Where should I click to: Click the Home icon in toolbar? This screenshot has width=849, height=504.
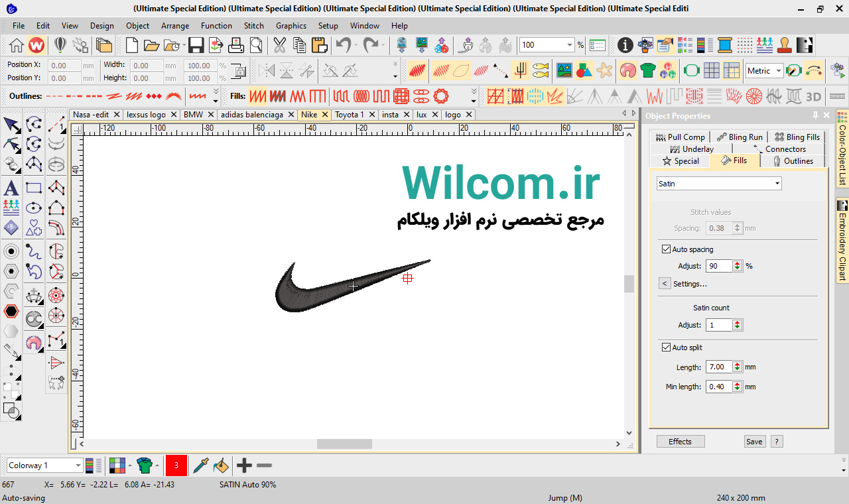(17, 45)
